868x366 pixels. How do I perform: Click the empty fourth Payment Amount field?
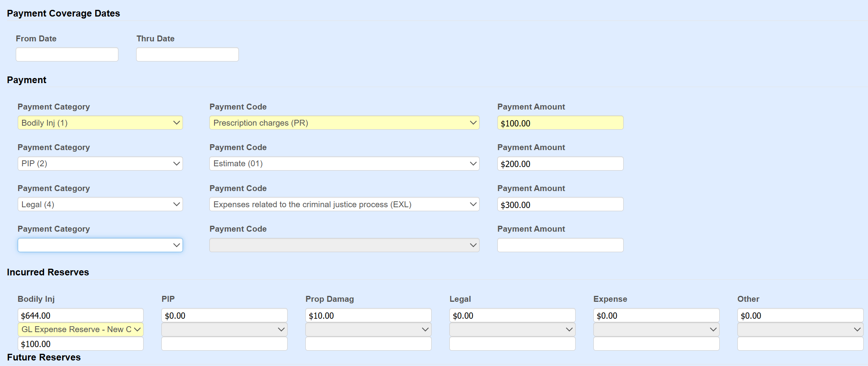560,245
